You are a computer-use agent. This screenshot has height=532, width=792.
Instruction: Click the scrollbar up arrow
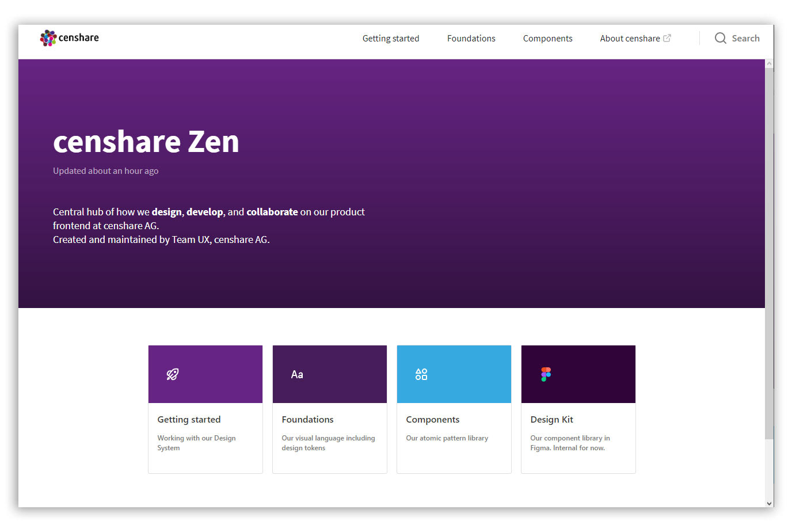pyautogui.click(x=770, y=64)
